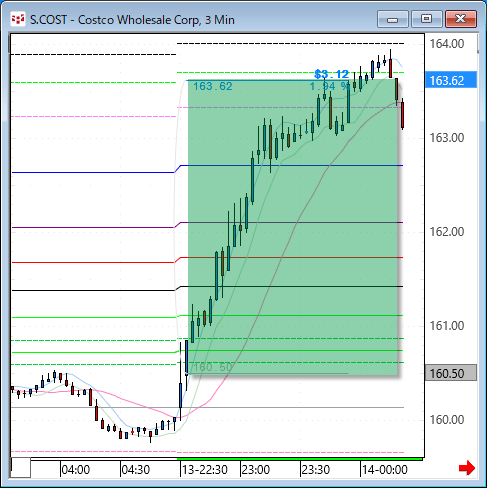Click the 04:00 time axis label
The width and height of the screenshot is (487, 488).
[76, 470]
